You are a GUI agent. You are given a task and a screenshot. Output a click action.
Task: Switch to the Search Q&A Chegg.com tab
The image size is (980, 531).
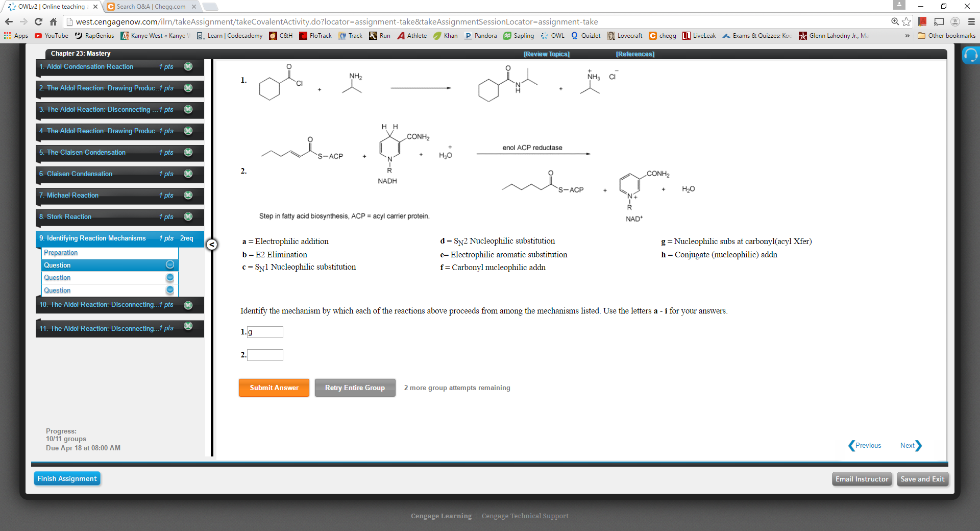pos(148,7)
